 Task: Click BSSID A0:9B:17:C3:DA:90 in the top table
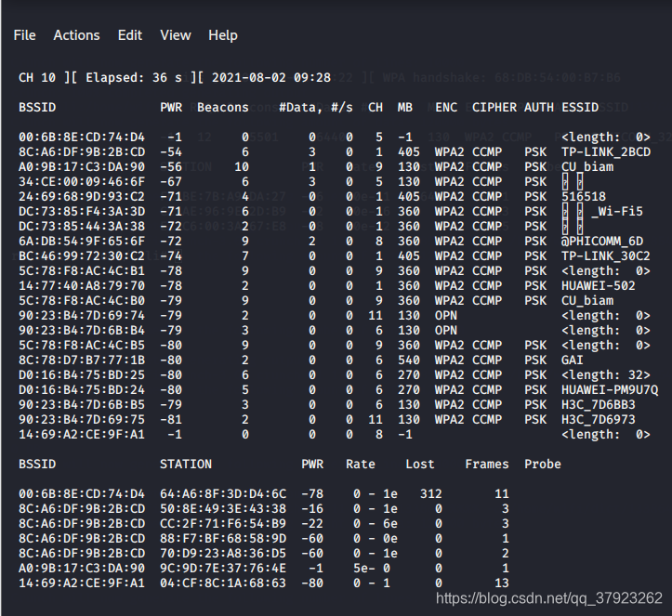(x=82, y=166)
